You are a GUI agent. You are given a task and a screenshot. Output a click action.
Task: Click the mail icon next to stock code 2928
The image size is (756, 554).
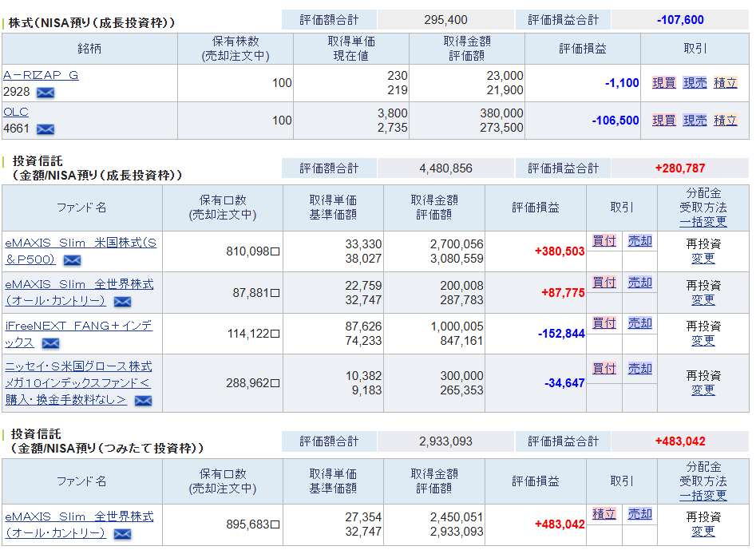point(46,93)
